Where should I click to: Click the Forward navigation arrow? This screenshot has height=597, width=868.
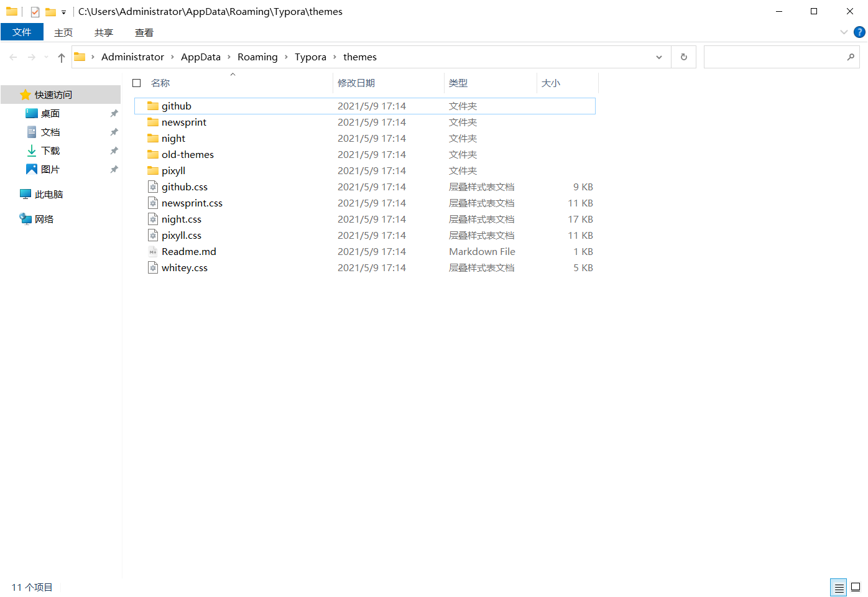coord(32,57)
